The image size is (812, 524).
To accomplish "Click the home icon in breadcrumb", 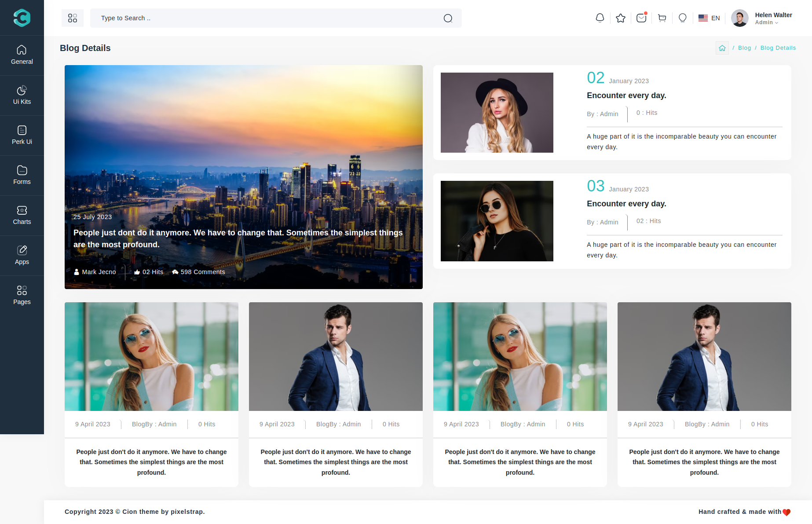I will [x=722, y=48].
